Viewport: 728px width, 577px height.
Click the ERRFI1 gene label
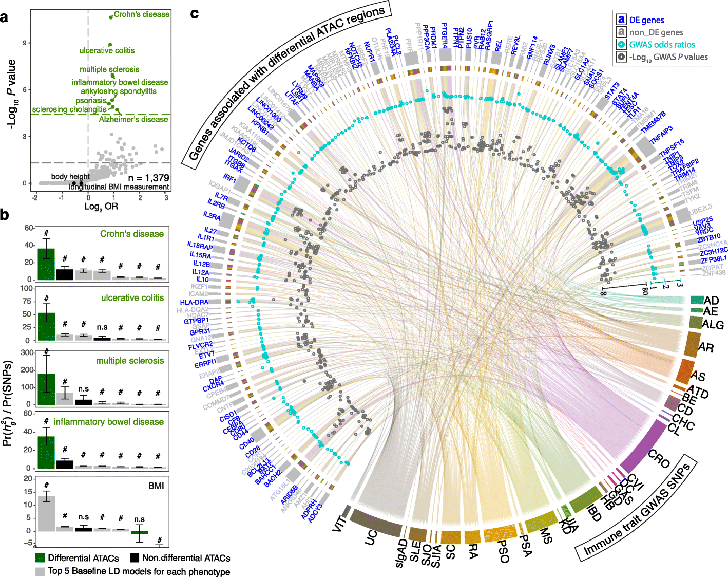coord(205,364)
